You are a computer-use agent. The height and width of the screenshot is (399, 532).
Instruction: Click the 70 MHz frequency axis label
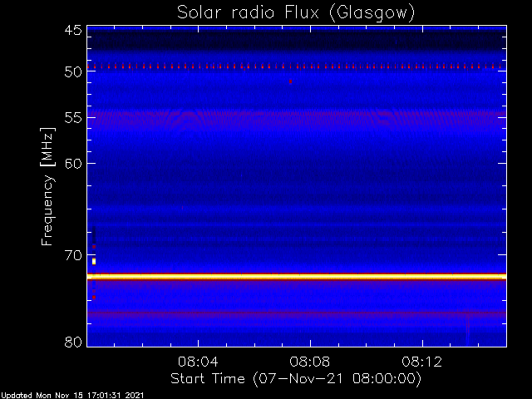pyautogui.click(x=73, y=255)
